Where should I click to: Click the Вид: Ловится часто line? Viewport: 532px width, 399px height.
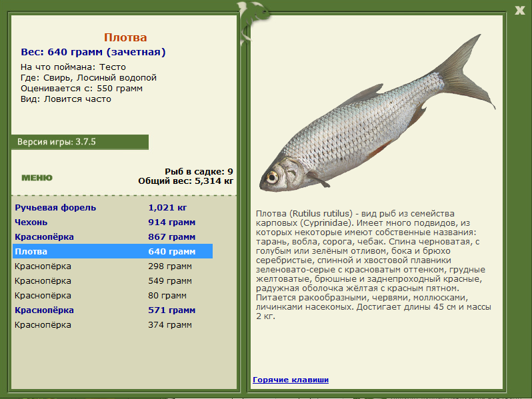click(x=66, y=99)
